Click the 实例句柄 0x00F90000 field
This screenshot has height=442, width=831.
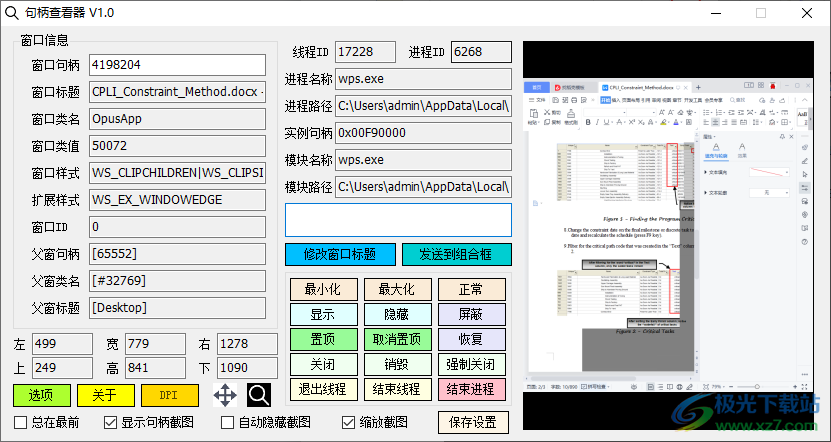(x=423, y=133)
